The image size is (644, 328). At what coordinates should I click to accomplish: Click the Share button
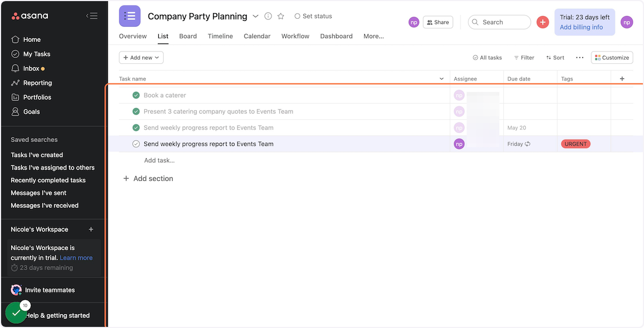click(x=438, y=22)
